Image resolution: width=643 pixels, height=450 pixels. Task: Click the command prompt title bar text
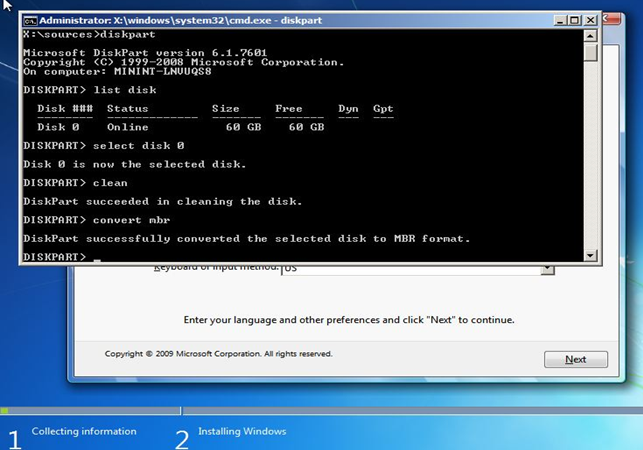[180, 21]
